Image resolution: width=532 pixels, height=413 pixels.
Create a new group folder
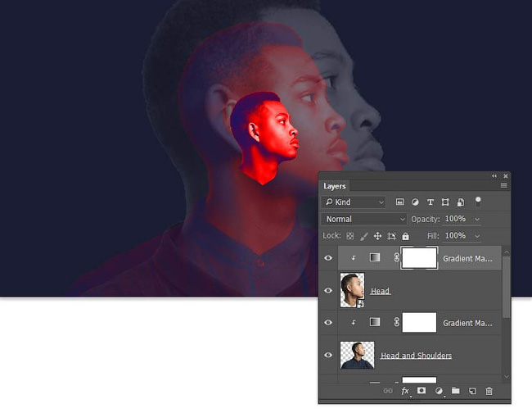(x=455, y=391)
